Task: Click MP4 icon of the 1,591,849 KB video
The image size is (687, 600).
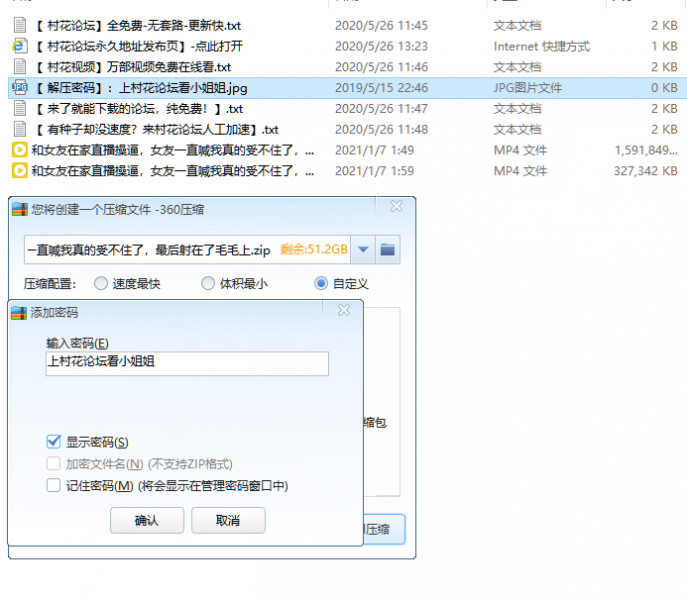Action: (19, 150)
